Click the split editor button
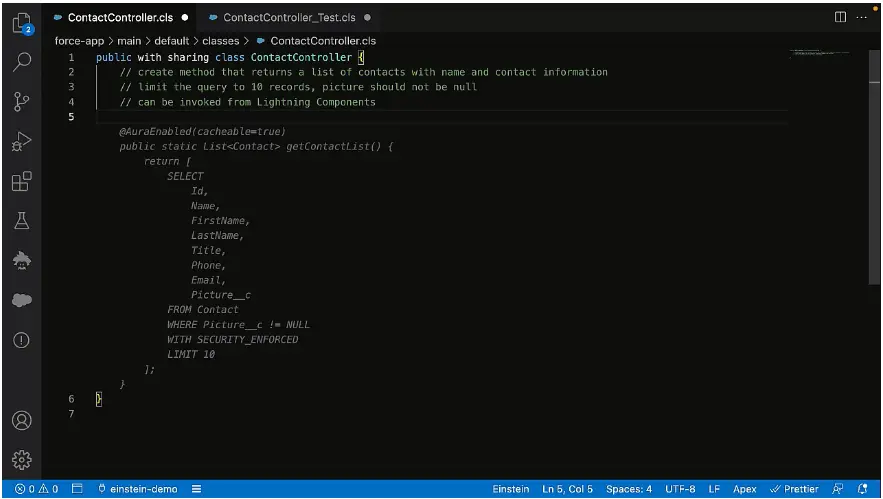 click(x=840, y=17)
